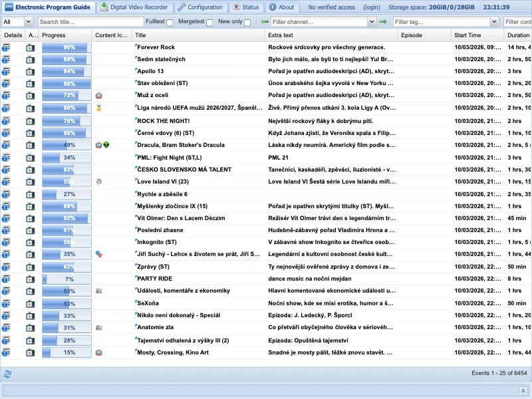This screenshot has height=399, width=532.
Task: Click the (login) link
Action: coord(372,7)
